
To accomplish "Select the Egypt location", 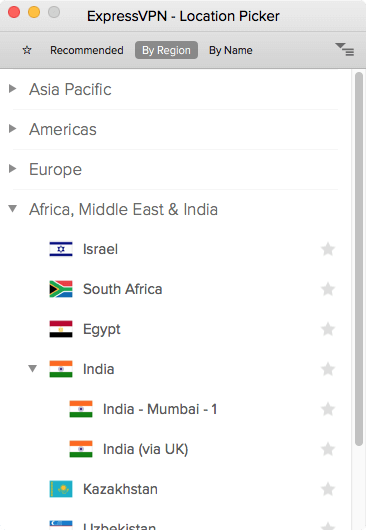I will pyautogui.click(x=176, y=329).
